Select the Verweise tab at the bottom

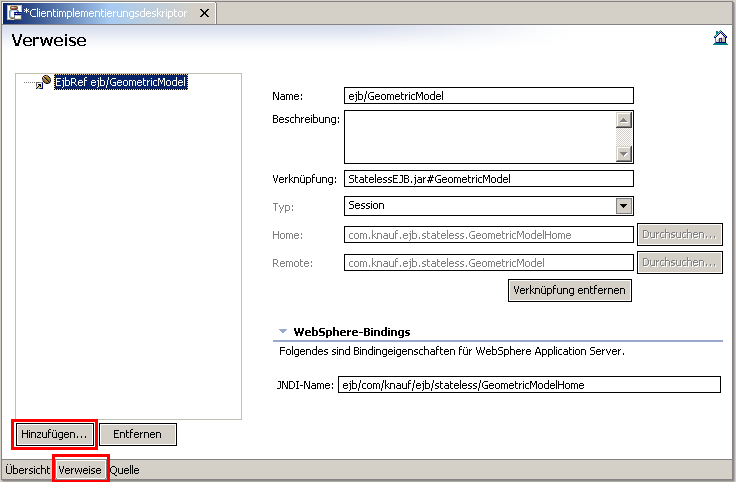[x=80, y=470]
